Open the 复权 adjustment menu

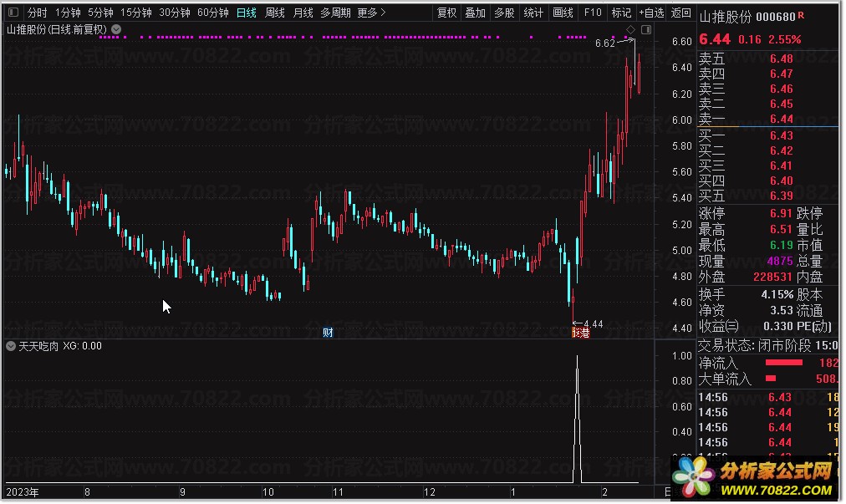tap(446, 13)
